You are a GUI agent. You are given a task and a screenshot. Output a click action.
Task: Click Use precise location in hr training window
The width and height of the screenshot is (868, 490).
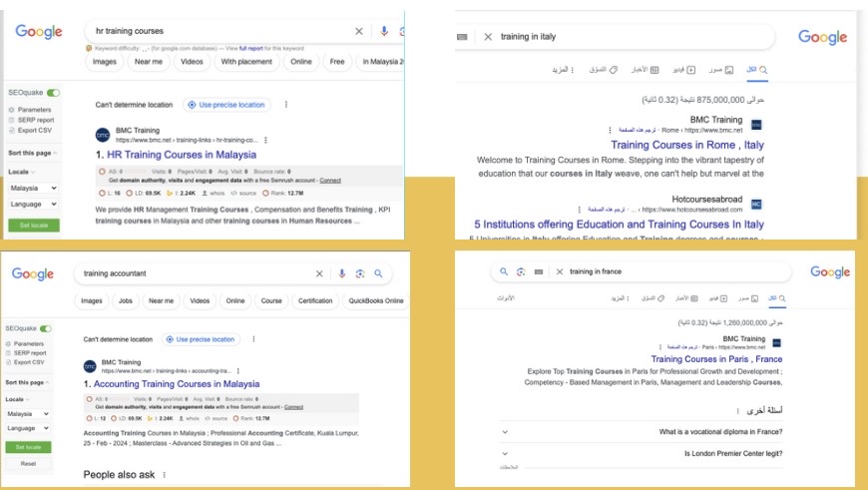[x=226, y=105]
